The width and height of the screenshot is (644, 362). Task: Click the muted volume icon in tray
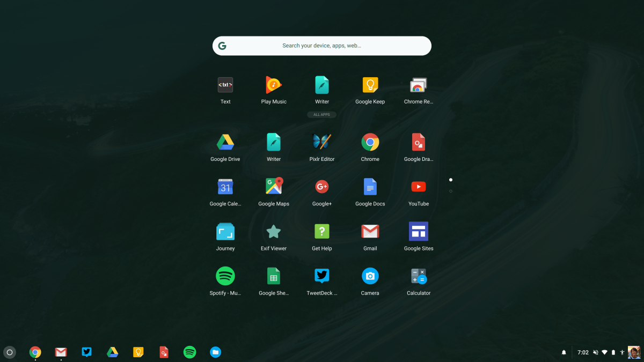click(596, 352)
